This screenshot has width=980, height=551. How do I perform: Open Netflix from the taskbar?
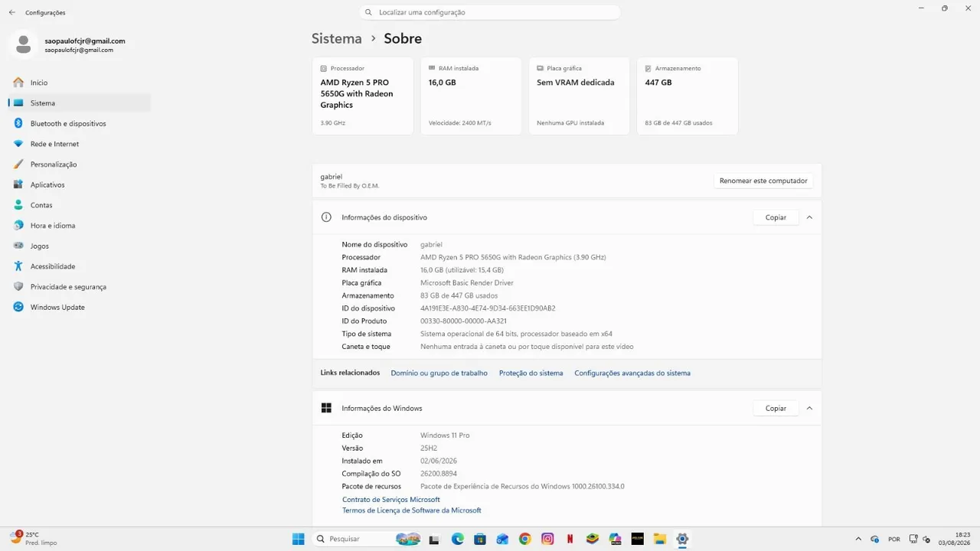point(570,539)
